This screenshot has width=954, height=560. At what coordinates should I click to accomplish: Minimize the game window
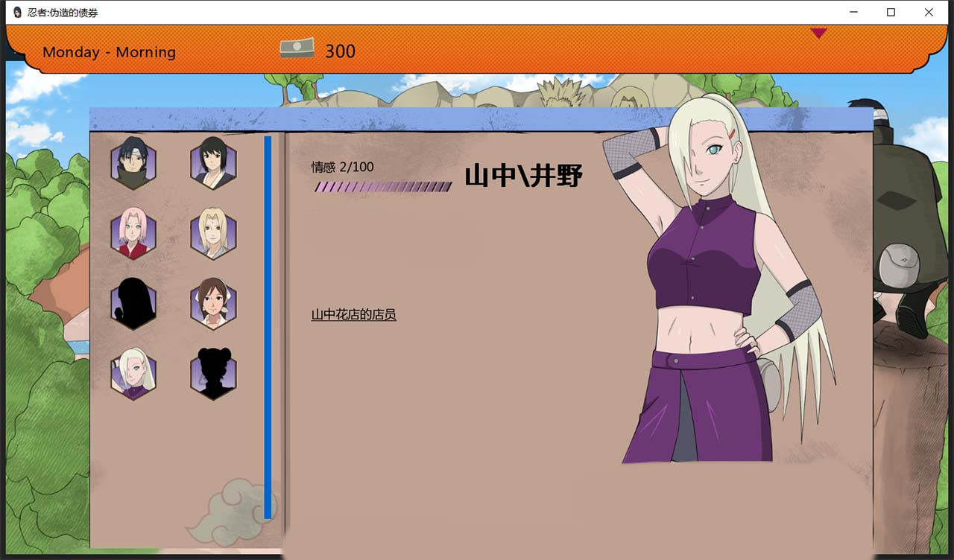coord(853,12)
